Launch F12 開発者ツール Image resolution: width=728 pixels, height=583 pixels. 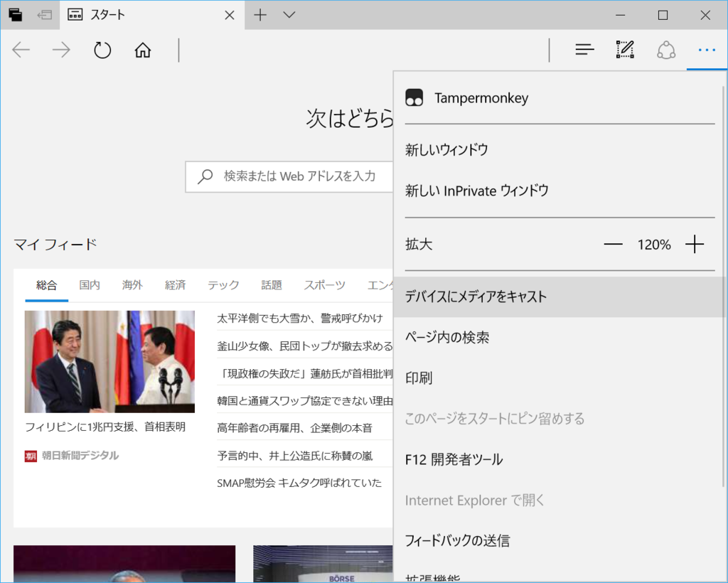[x=452, y=459]
